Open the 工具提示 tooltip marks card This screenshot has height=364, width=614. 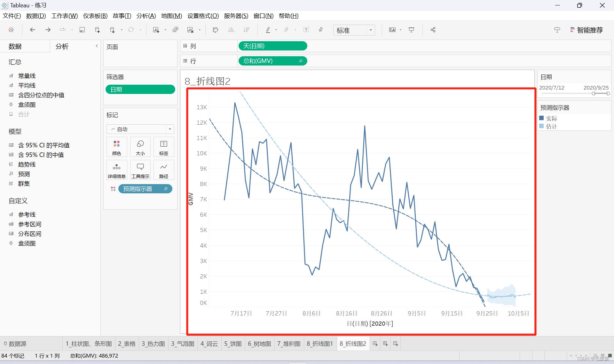tap(140, 170)
